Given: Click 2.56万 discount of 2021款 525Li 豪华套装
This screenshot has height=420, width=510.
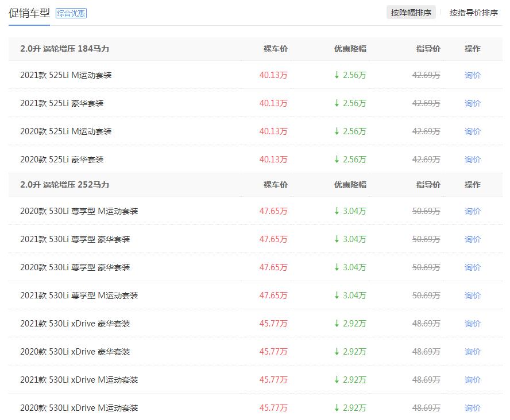Looking at the screenshot, I should coord(354,103).
